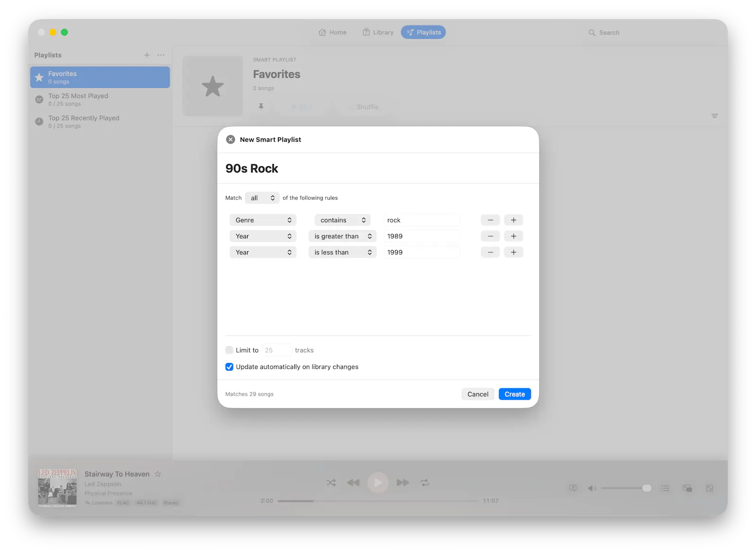The height and width of the screenshot is (553, 756).
Task: Seek within the track progress bar
Action: click(x=378, y=501)
